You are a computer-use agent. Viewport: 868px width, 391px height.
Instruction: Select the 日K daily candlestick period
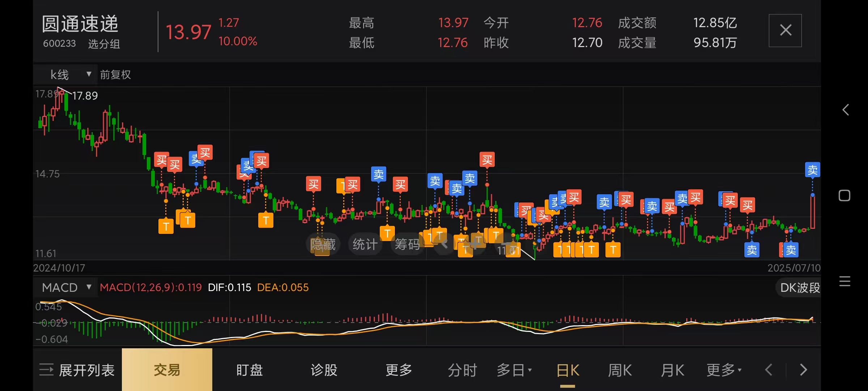(x=568, y=370)
